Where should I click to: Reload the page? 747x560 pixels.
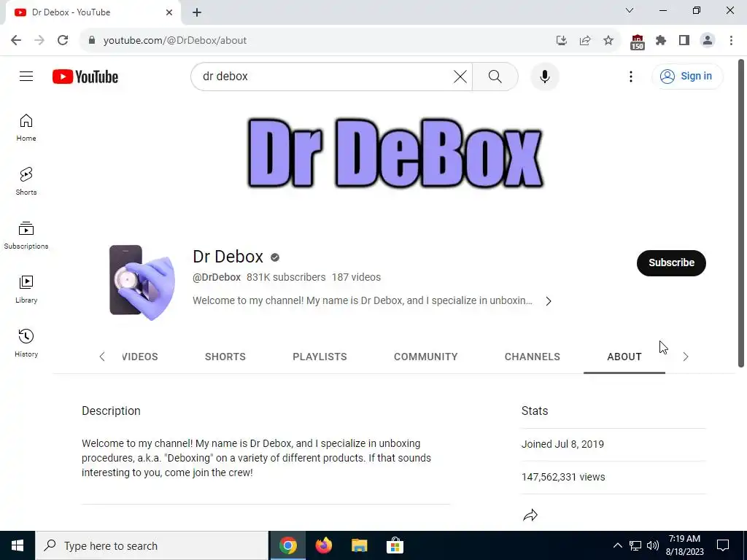click(63, 40)
